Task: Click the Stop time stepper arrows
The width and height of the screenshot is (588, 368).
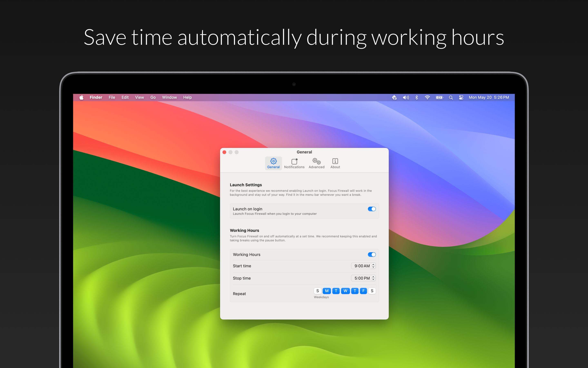Action: (373, 278)
